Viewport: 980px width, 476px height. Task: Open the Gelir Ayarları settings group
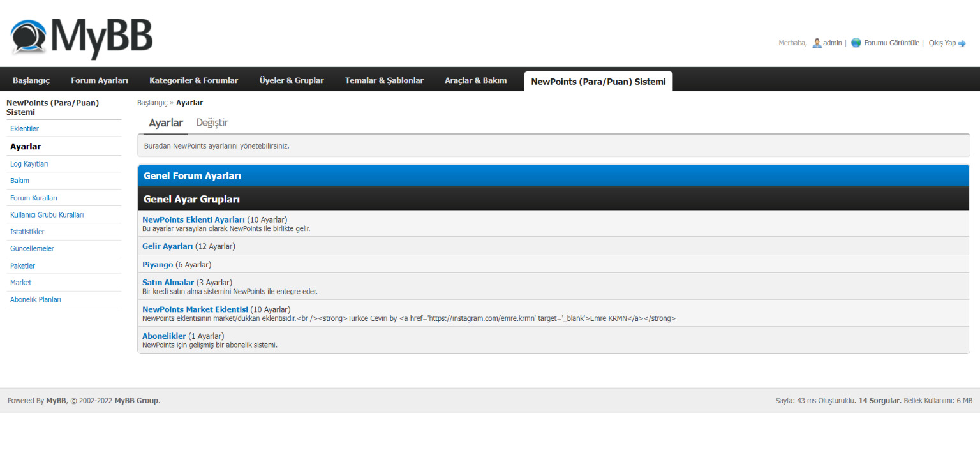[x=167, y=246]
